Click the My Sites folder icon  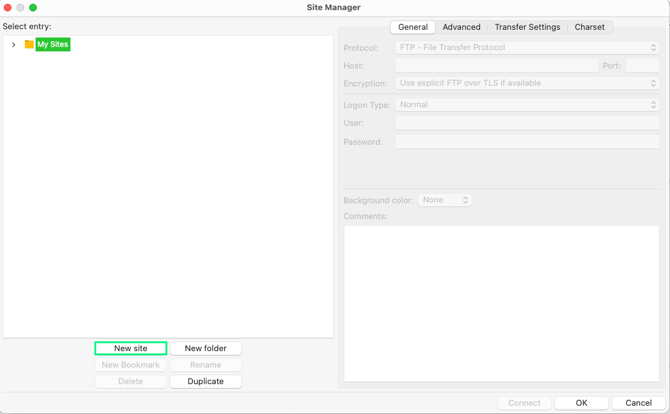(x=29, y=44)
